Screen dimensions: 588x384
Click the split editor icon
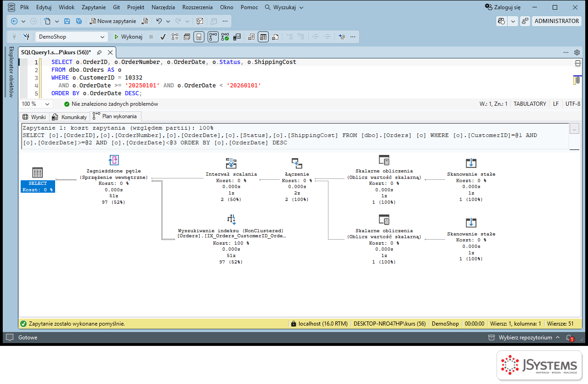pyautogui.click(x=578, y=63)
